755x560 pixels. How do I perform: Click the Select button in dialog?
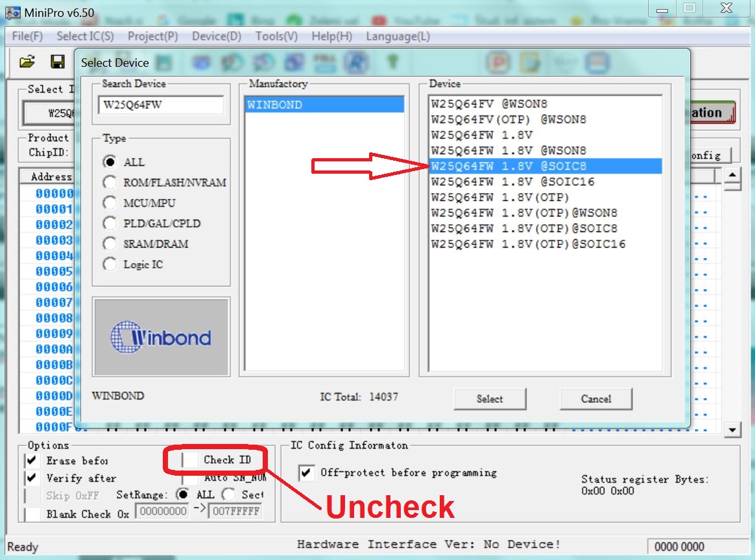click(490, 399)
